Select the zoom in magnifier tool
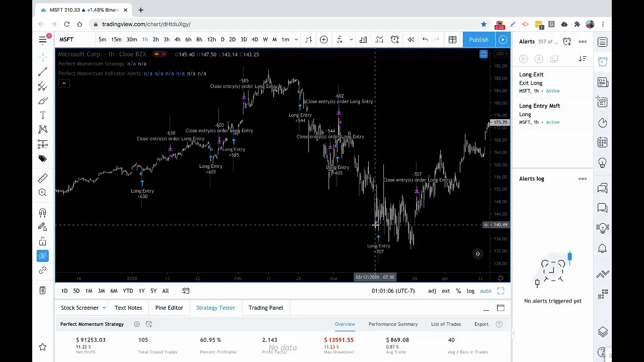Viewport: 644px width, 362px height. [43, 193]
